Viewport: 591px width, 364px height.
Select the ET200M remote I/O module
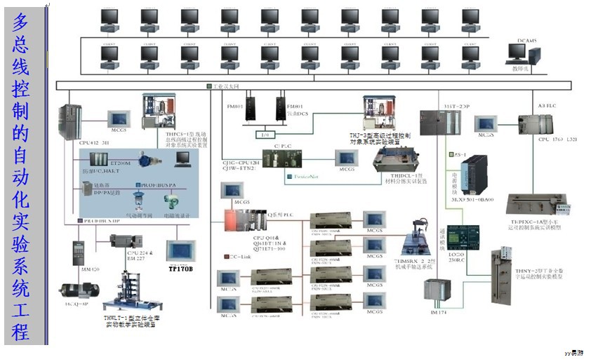click(95, 161)
